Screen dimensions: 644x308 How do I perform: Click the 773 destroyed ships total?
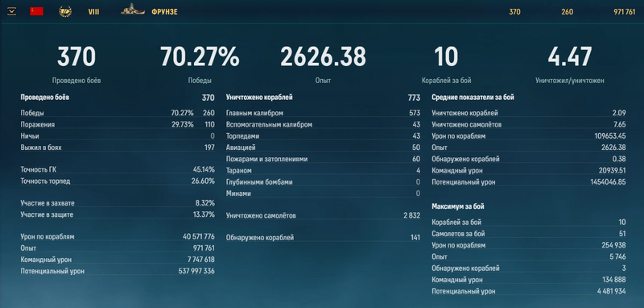[x=414, y=98]
